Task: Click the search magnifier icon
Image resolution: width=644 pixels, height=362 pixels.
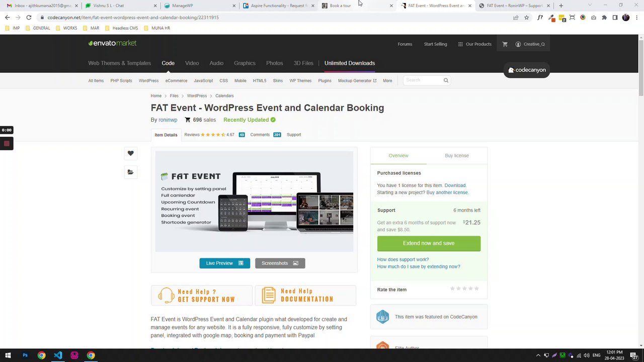Action: pos(446,80)
